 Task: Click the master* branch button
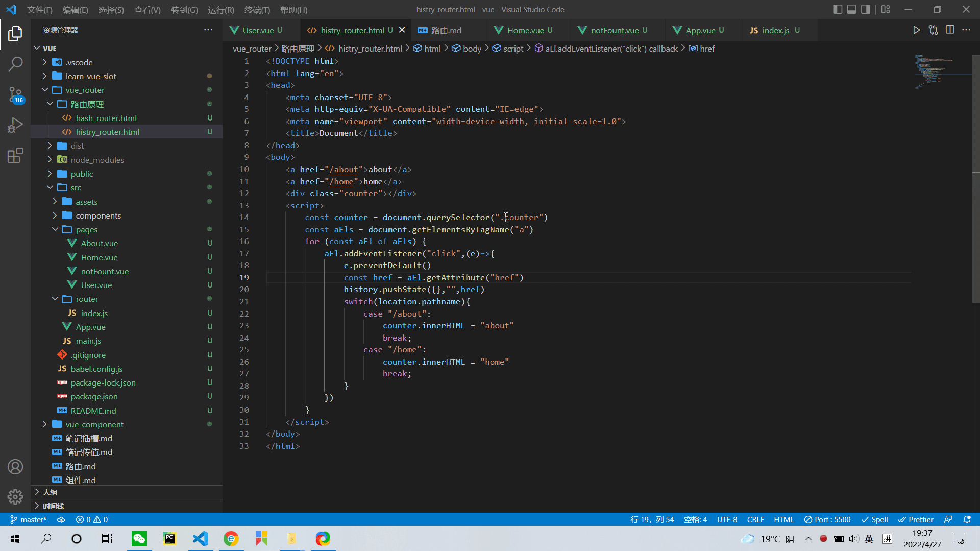(29, 519)
